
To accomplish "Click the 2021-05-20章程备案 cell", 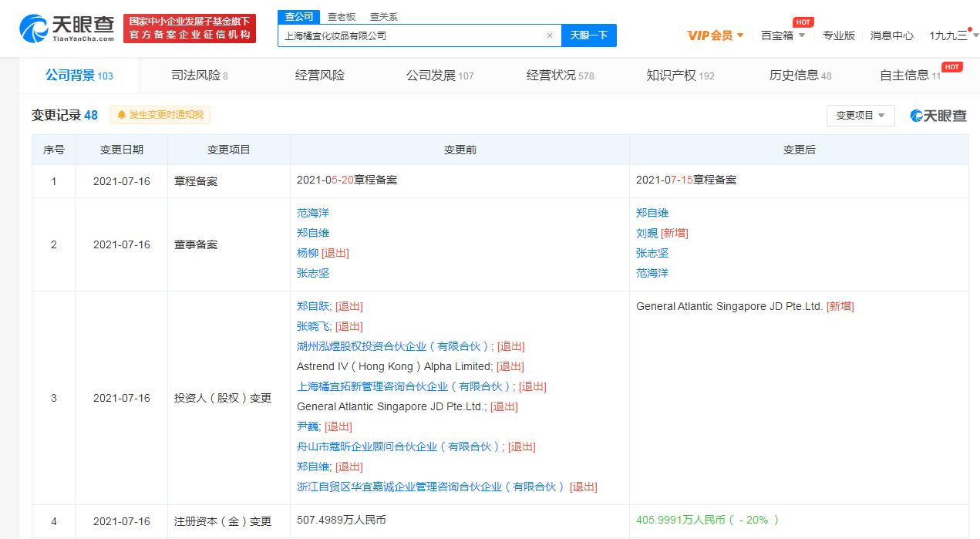I will click(347, 180).
